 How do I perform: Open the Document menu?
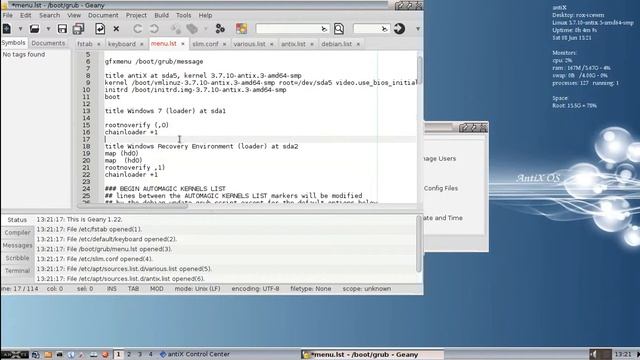click(103, 15)
